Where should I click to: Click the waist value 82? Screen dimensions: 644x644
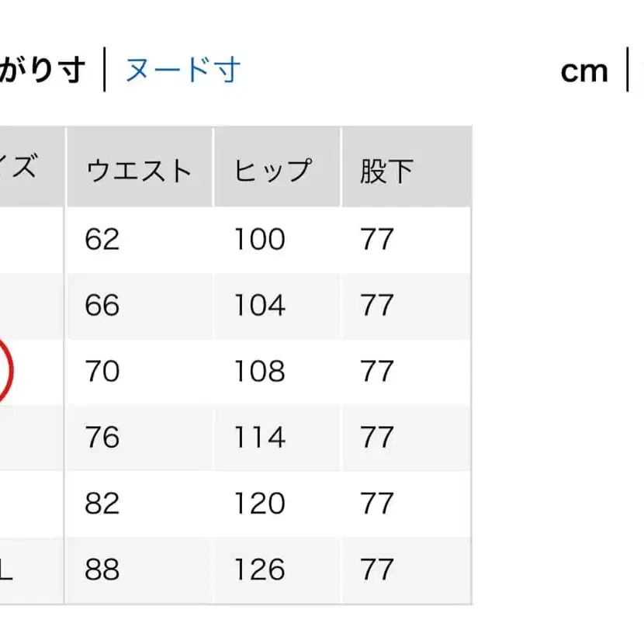(x=102, y=502)
